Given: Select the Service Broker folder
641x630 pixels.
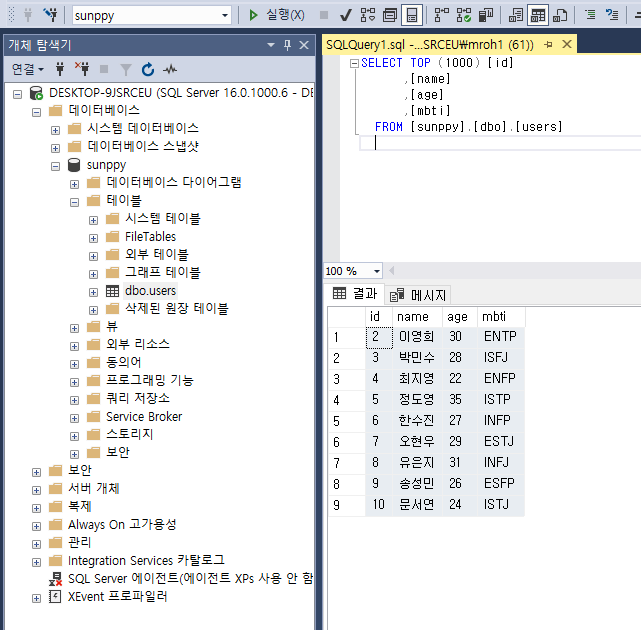Looking at the screenshot, I should [x=144, y=417].
